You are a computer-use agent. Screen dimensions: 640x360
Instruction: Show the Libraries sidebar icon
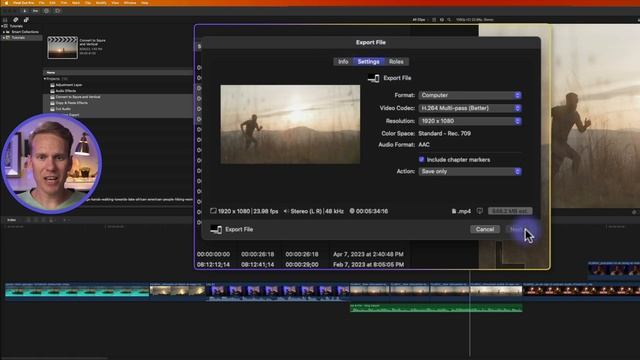5,20
